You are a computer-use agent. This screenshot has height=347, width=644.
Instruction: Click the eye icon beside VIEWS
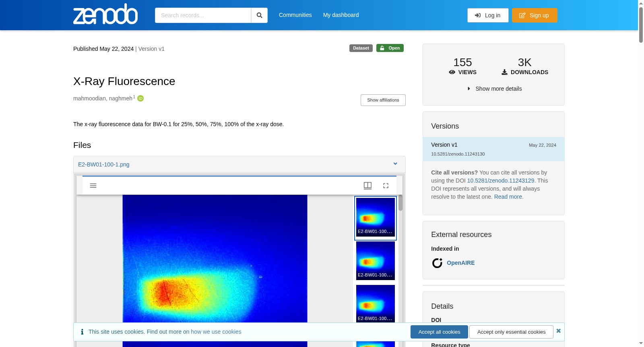click(x=452, y=72)
